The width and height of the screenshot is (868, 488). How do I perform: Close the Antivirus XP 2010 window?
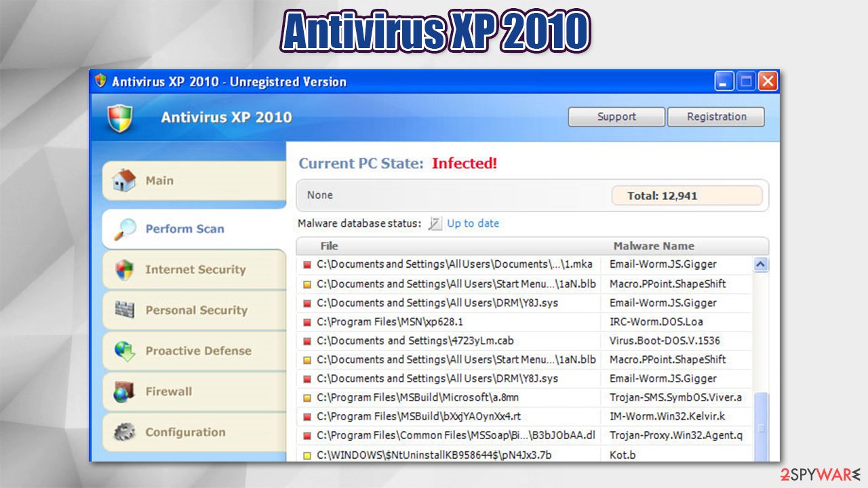point(768,82)
